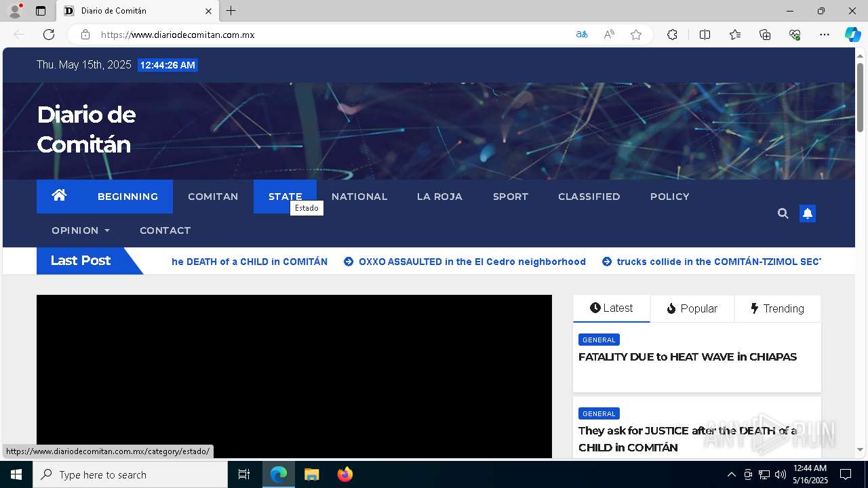This screenshot has width=868, height=488.
Task: Open Edge settings and more menu
Action: coord(825,35)
